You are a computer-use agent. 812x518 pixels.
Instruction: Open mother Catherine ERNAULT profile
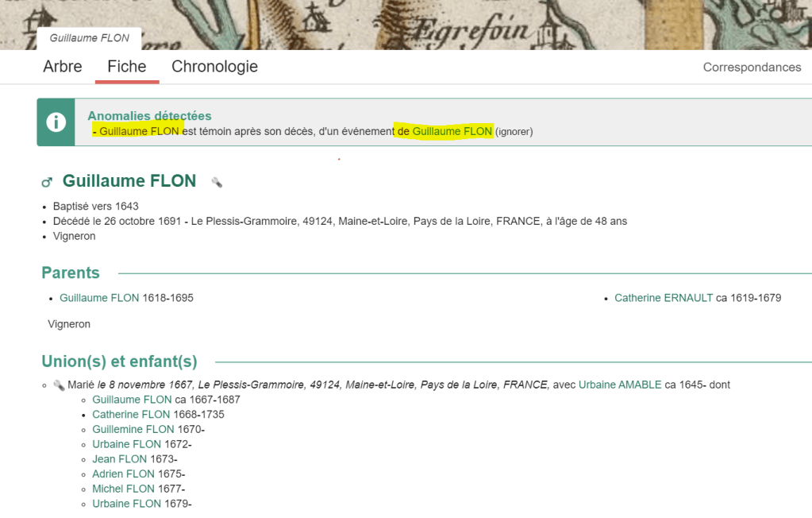pyautogui.click(x=664, y=298)
